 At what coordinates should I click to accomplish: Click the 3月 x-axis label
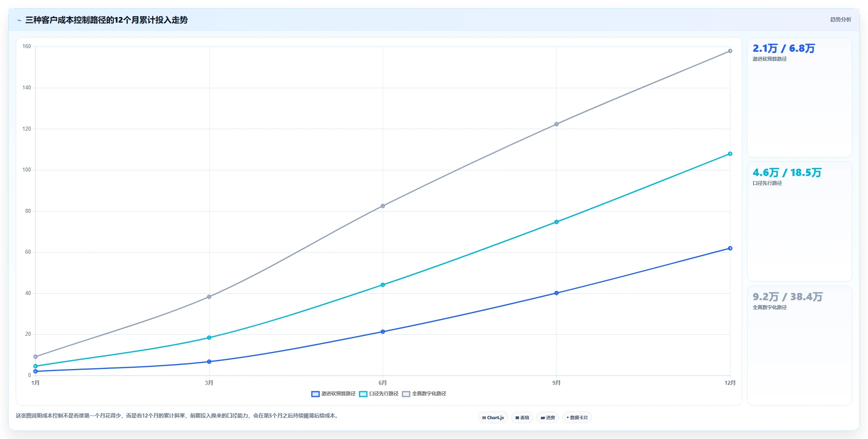click(x=209, y=383)
